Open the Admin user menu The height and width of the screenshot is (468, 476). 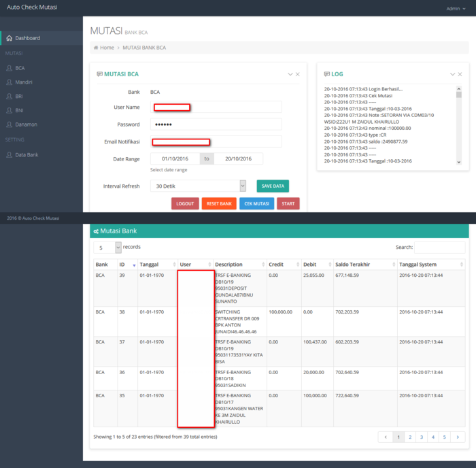pyautogui.click(x=455, y=9)
